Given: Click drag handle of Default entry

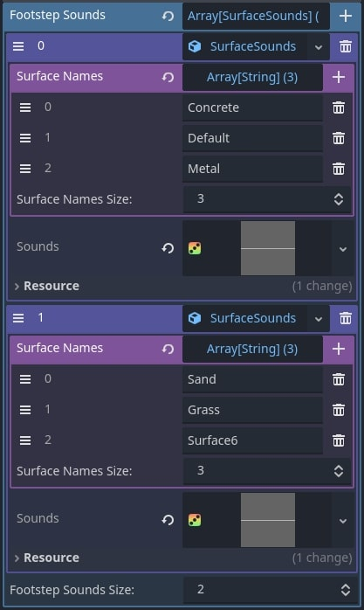Looking at the screenshot, I should [25, 138].
